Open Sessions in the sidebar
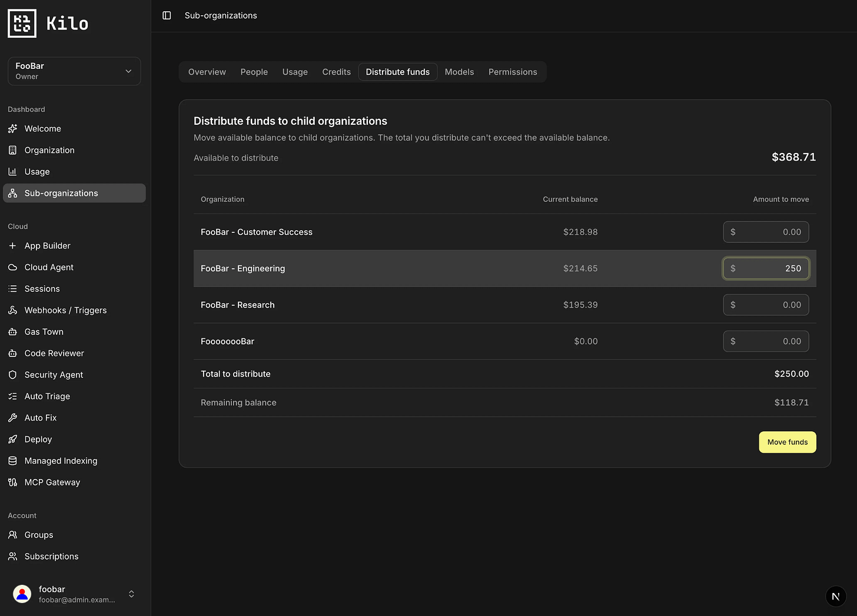857x616 pixels. (74, 289)
